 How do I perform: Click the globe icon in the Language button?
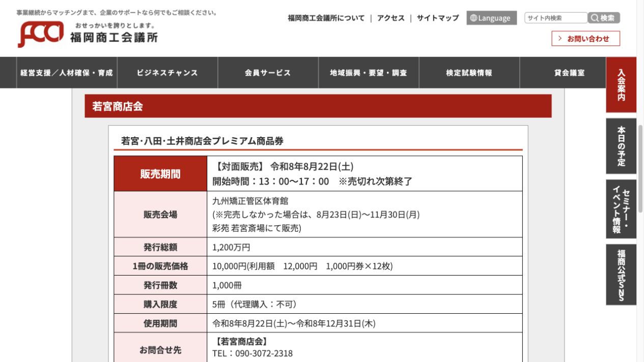[x=473, y=18]
